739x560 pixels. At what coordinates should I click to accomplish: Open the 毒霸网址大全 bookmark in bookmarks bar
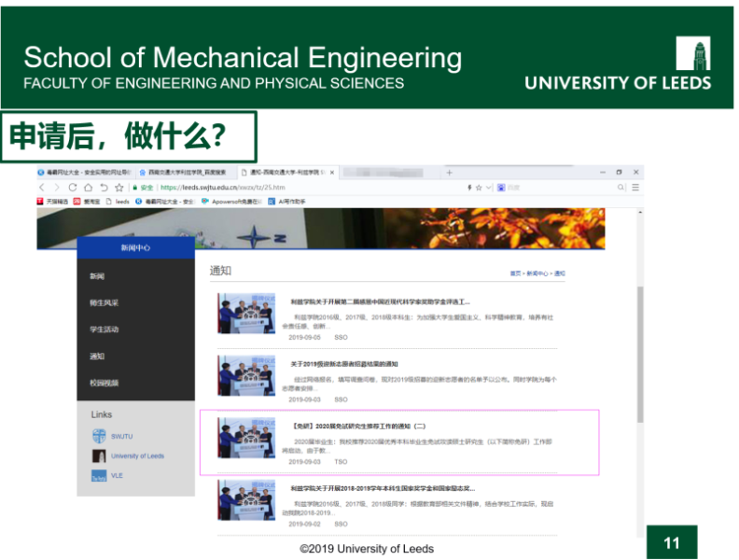(x=165, y=202)
